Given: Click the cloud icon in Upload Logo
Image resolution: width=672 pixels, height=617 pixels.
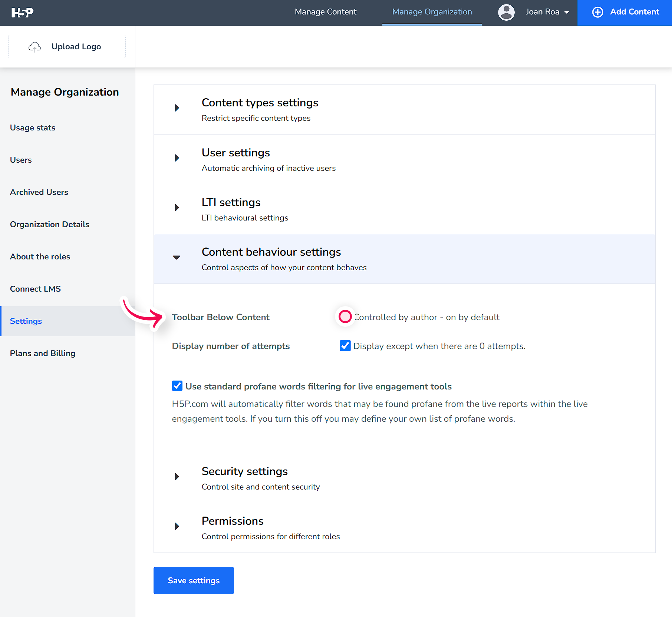Looking at the screenshot, I should tap(34, 47).
